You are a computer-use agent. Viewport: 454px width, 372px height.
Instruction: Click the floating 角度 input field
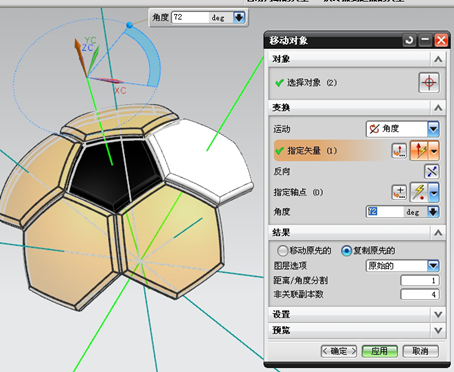(x=190, y=17)
